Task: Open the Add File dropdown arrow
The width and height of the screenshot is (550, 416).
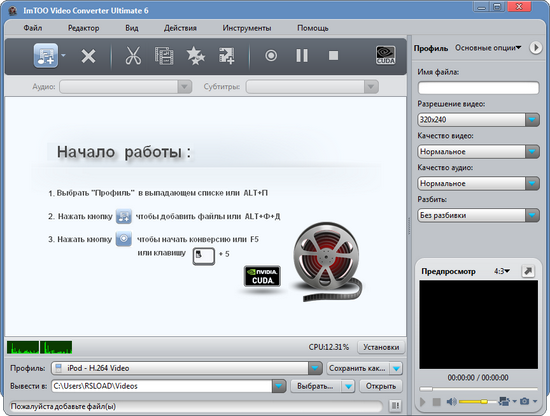Action: (63, 55)
